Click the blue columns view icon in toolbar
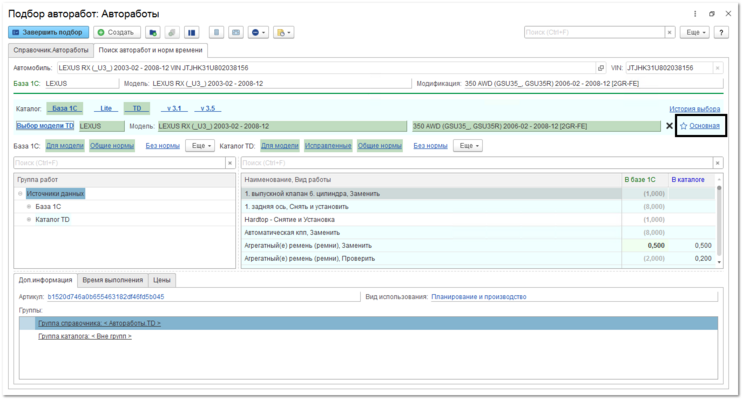 pyautogui.click(x=191, y=32)
